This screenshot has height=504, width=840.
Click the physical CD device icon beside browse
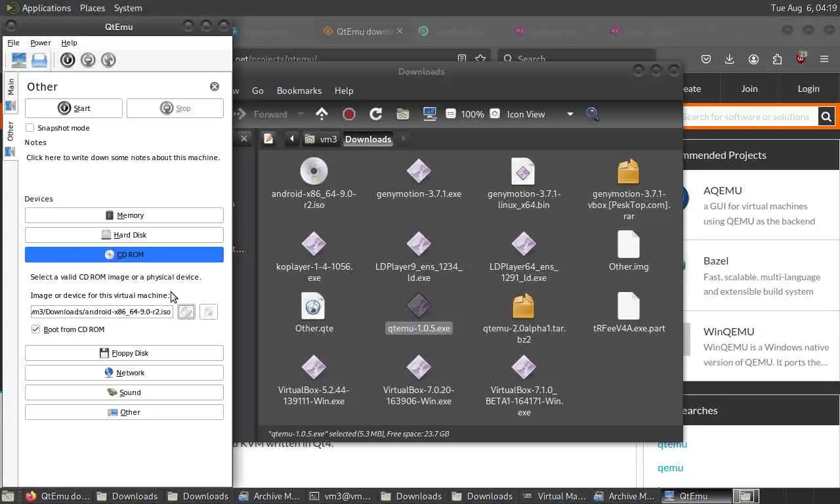tap(208, 312)
